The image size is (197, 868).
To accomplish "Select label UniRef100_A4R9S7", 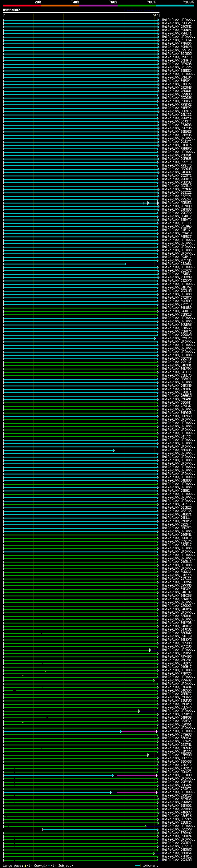I will tap(176, 812).
